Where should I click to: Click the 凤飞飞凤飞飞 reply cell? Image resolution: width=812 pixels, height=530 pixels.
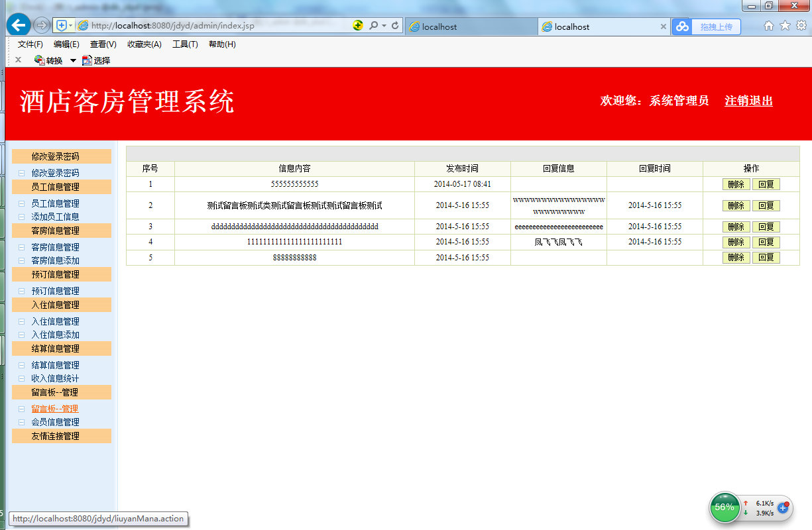click(559, 242)
